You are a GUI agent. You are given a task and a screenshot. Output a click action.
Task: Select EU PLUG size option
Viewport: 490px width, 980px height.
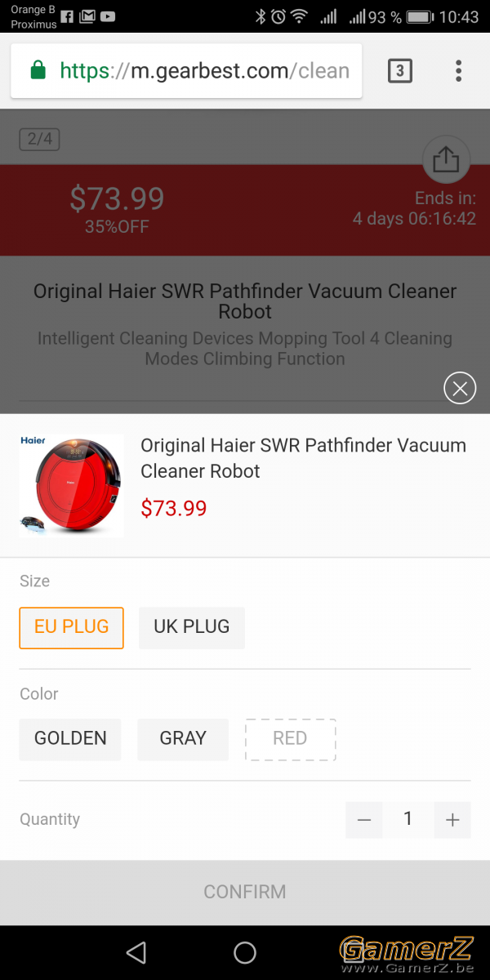71,627
